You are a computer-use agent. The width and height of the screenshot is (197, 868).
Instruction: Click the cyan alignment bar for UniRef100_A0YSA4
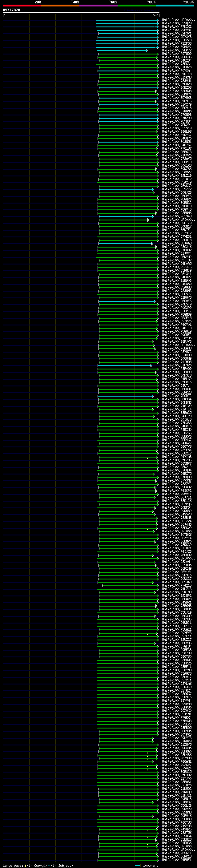click(128, 71)
